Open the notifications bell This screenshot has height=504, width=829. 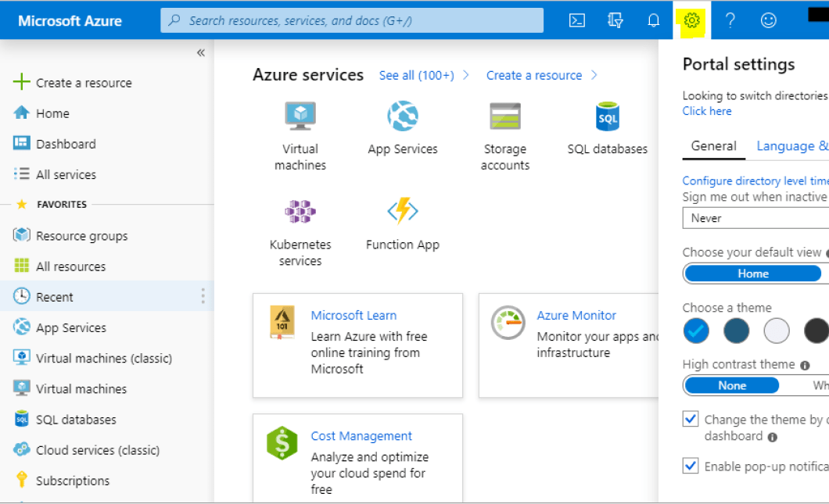coord(654,20)
